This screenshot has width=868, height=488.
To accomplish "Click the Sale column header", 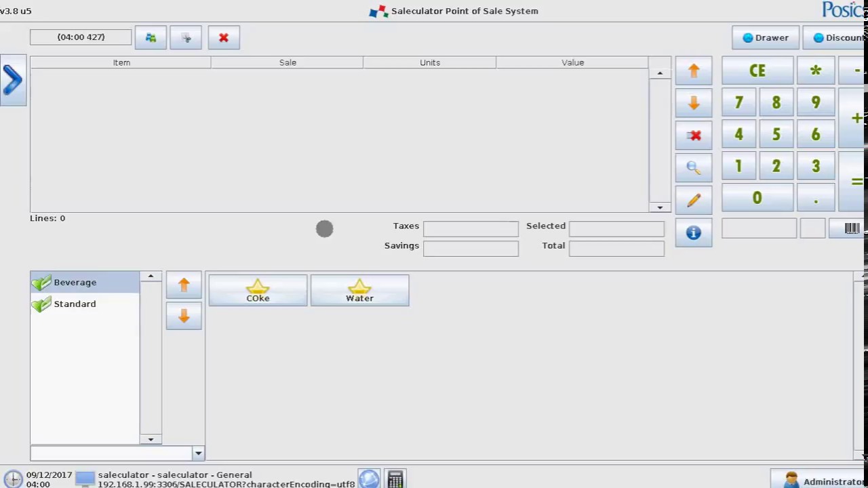I will [x=288, y=62].
